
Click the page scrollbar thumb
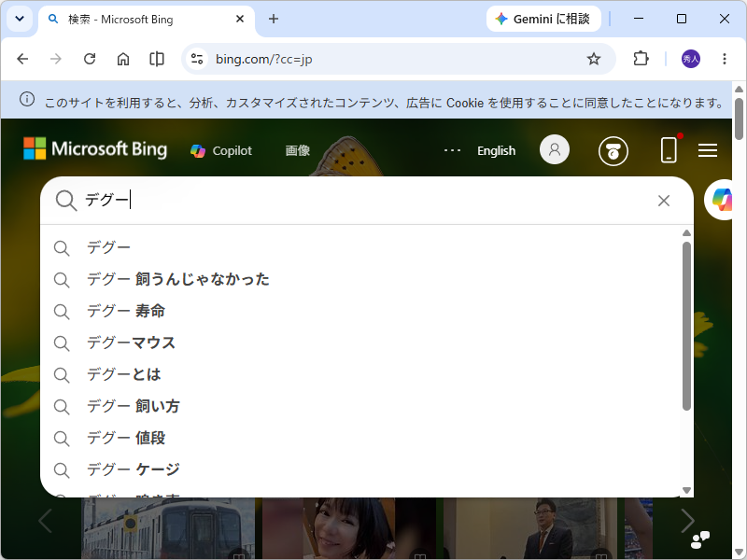tap(739, 119)
